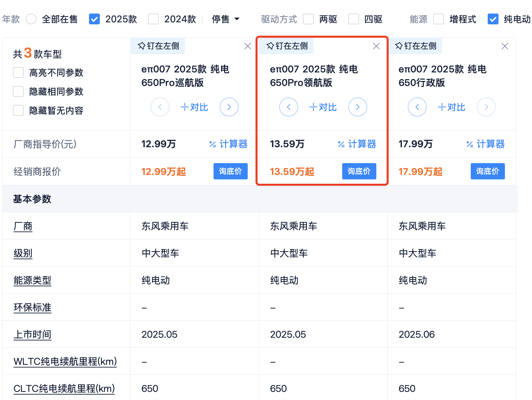Pin 650Pro领航版 to the left

click(287, 46)
